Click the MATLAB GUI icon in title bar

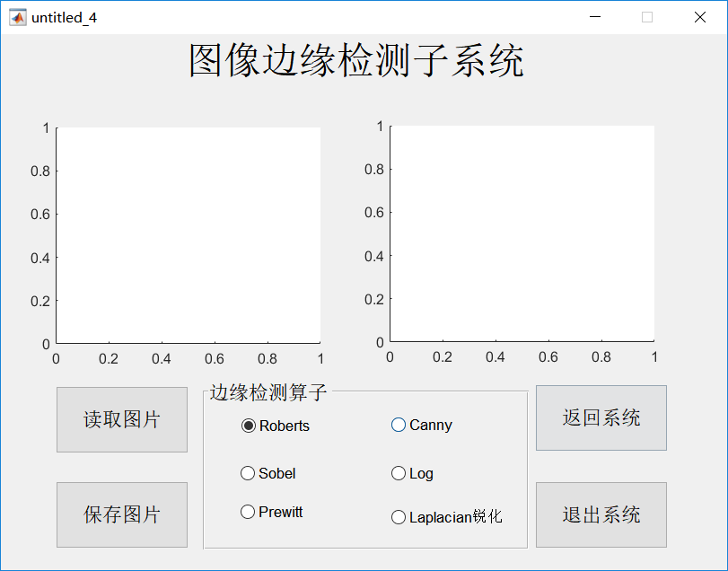click(x=16, y=16)
